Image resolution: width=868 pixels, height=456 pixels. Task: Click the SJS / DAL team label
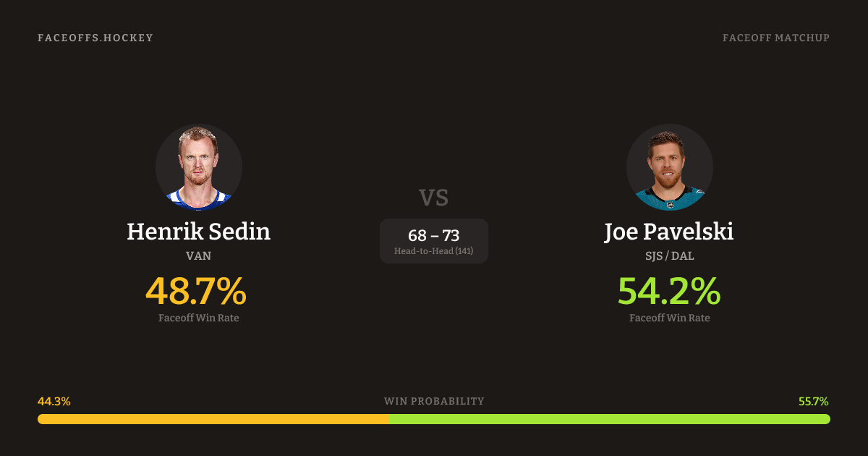669,256
